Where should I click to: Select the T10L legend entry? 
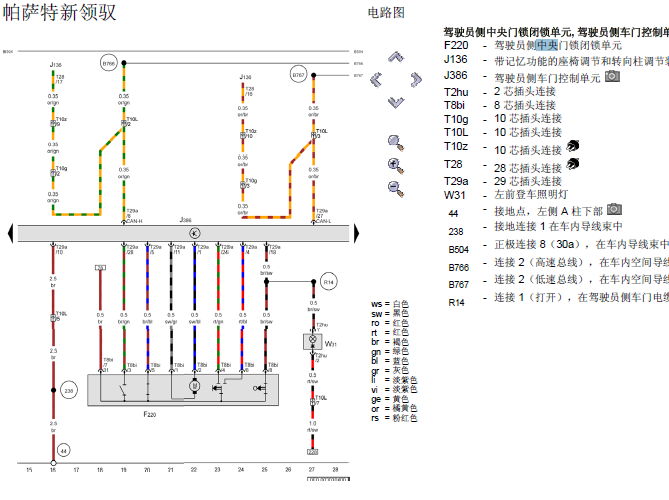pos(503,132)
